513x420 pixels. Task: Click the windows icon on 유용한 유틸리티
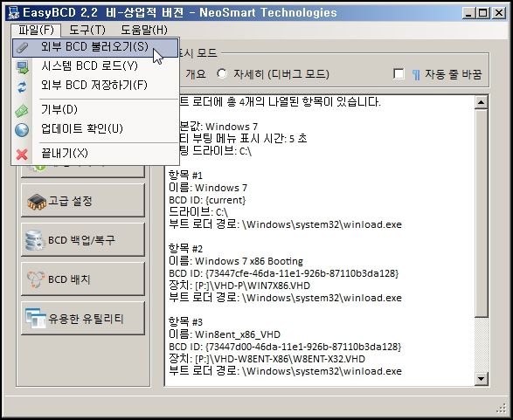click(35, 319)
